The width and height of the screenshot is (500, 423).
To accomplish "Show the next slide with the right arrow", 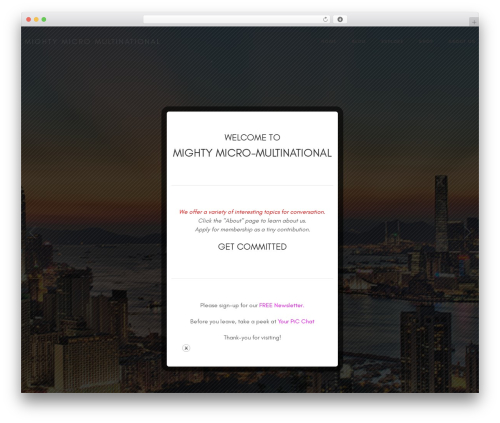I will 468,232.
